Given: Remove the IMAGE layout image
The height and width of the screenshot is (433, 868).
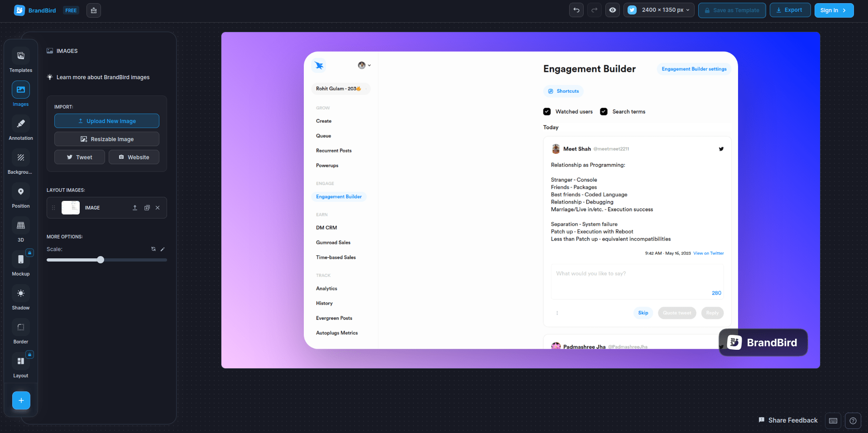Looking at the screenshot, I should point(158,208).
